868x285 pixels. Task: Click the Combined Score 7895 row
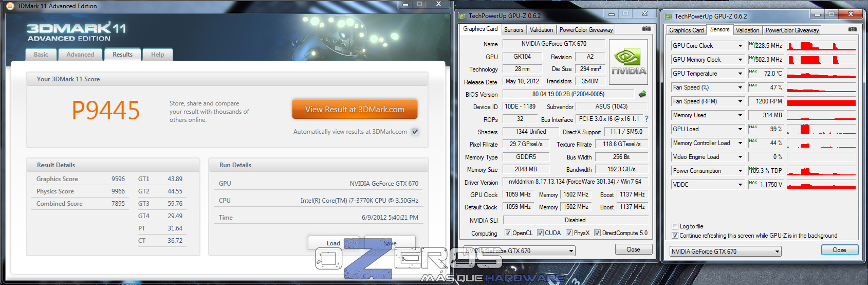click(81, 204)
